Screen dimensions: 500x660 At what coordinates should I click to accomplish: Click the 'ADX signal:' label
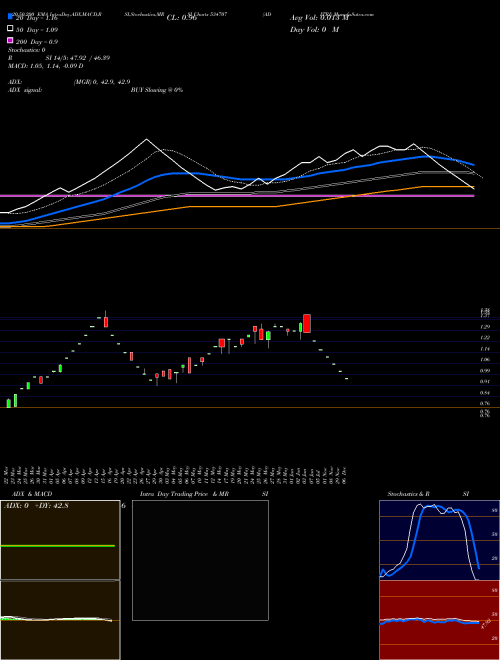coord(25,90)
